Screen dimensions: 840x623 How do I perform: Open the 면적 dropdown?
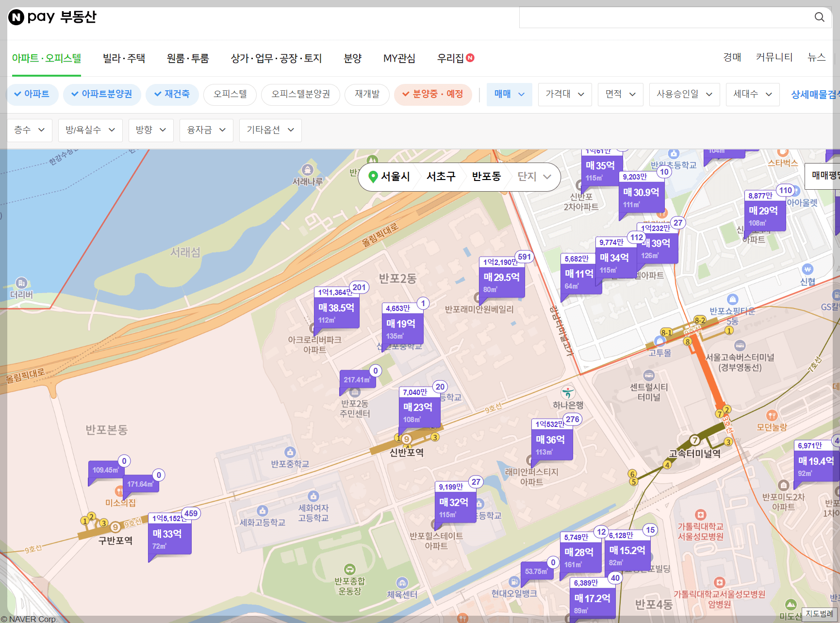pyautogui.click(x=621, y=94)
